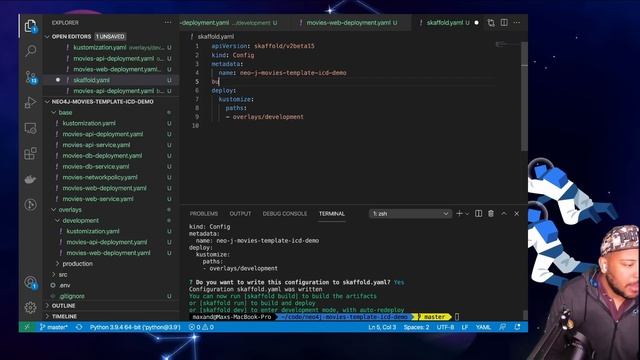This screenshot has width=640, height=360.
Task: Switch to the Terminal tab
Action: [x=332, y=213]
